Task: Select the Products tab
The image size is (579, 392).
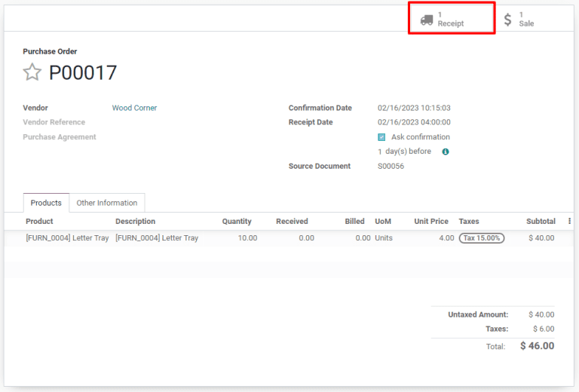Action: pyautogui.click(x=46, y=203)
